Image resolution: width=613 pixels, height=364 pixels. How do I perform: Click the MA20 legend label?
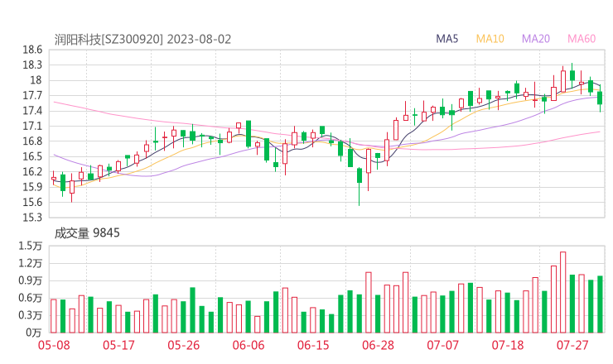536,39
